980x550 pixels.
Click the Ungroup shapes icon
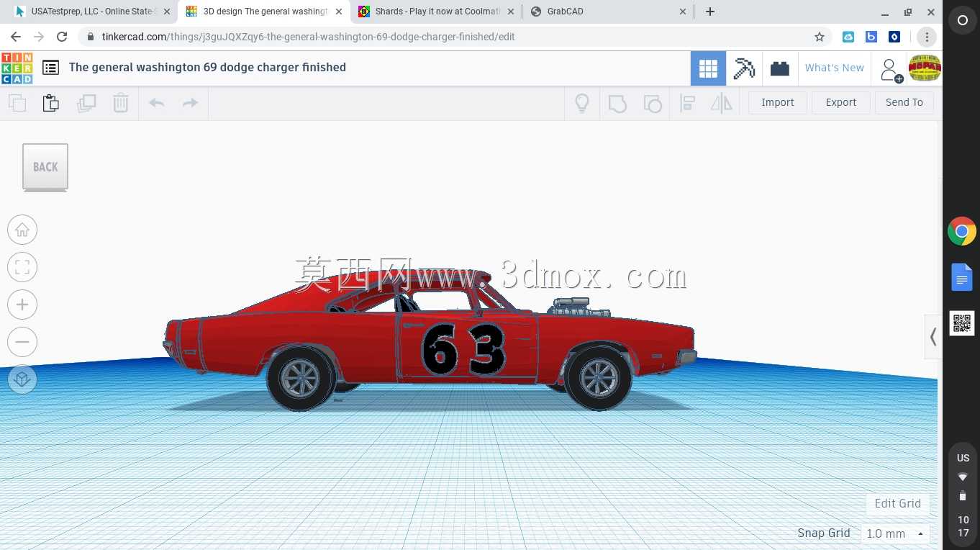[652, 104]
